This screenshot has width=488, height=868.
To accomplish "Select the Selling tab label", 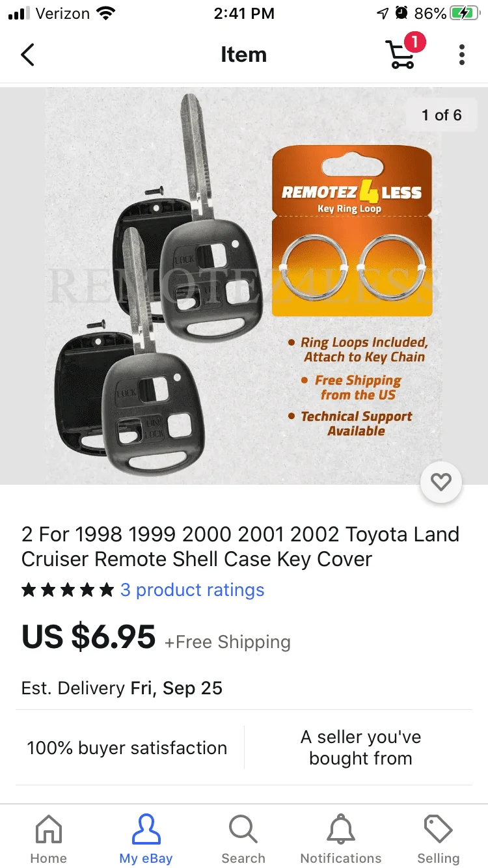I will pyautogui.click(x=439, y=858).
